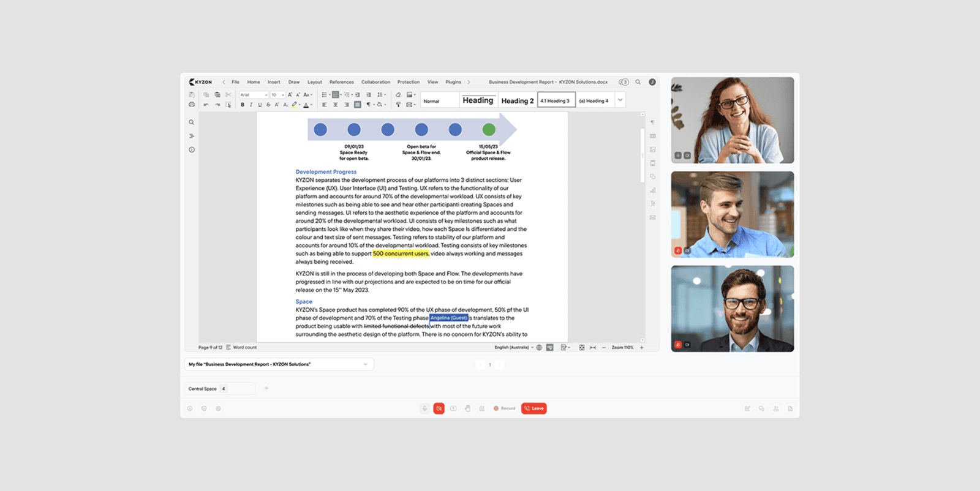Toggle bold formatting
The width and height of the screenshot is (980, 491).
tap(243, 105)
